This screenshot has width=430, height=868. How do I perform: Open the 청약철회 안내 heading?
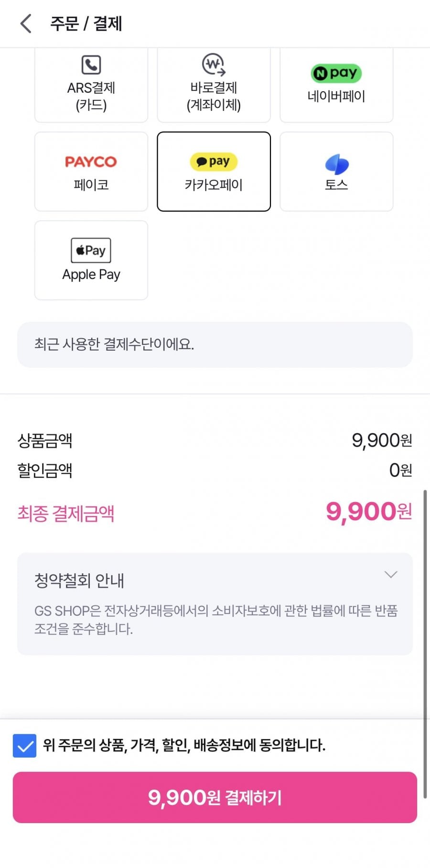tap(79, 580)
